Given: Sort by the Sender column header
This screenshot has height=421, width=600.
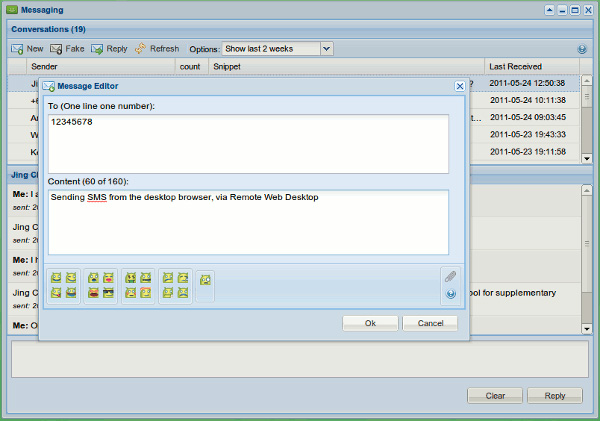Looking at the screenshot, I should click(x=101, y=67).
